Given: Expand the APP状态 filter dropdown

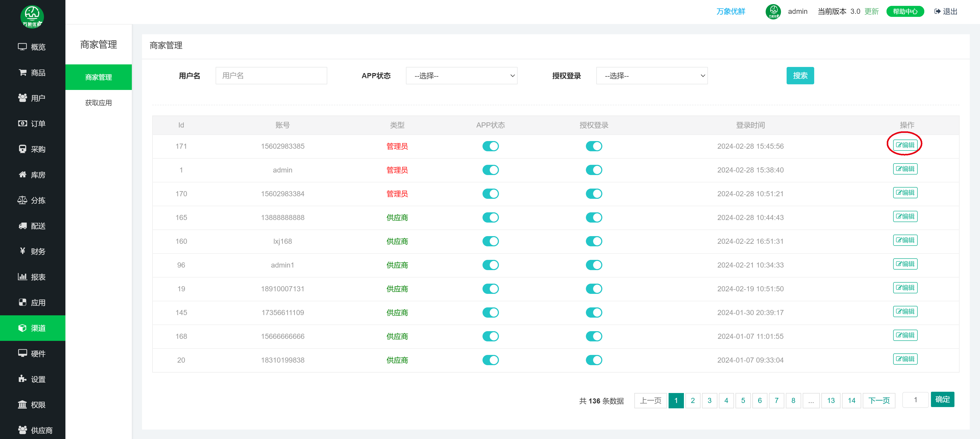Looking at the screenshot, I should [461, 76].
